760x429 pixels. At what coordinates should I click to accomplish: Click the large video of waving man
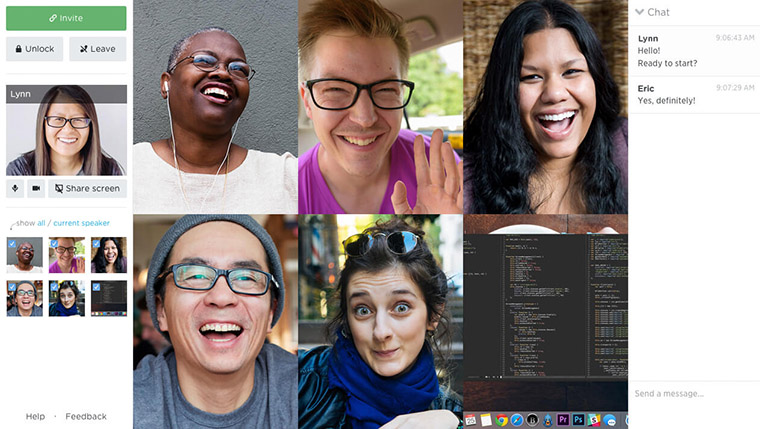[380, 107]
